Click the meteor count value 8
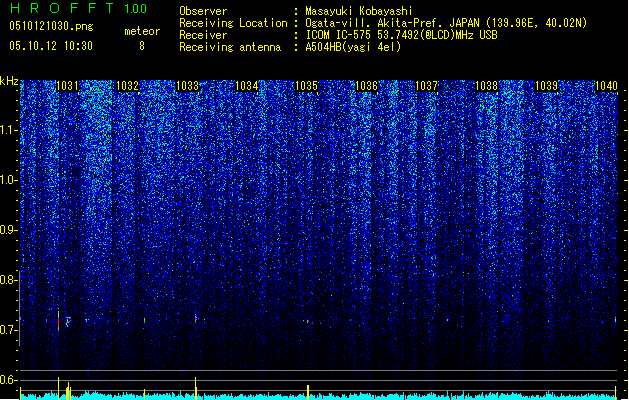The width and height of the screenshot is (629, 400). tap(142, 46)
